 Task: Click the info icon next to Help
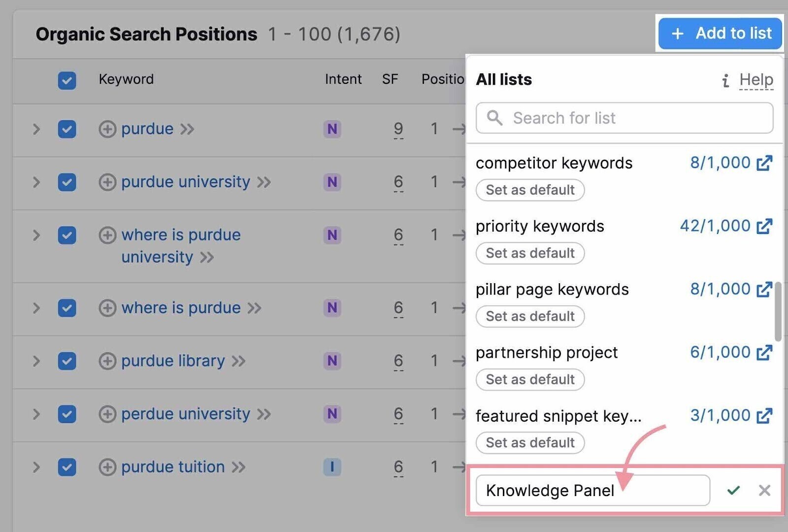point(725,80)
